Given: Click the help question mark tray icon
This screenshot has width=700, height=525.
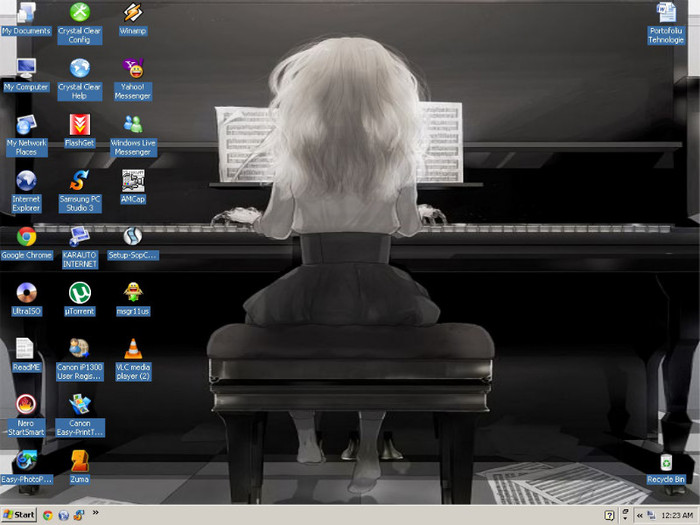Looking at the screenshot, I should [609, 516].
